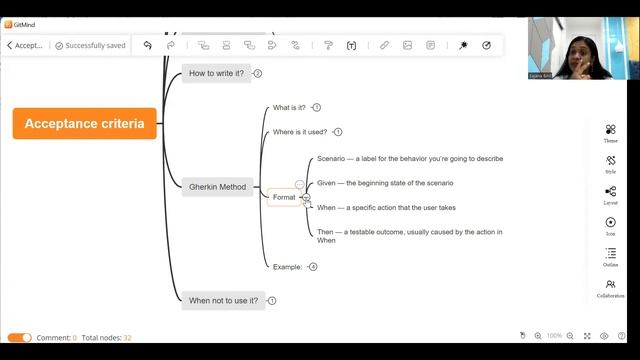Click the Successfully saved status
The width and height of the screenshot is (640, 360).
[91, 46]
